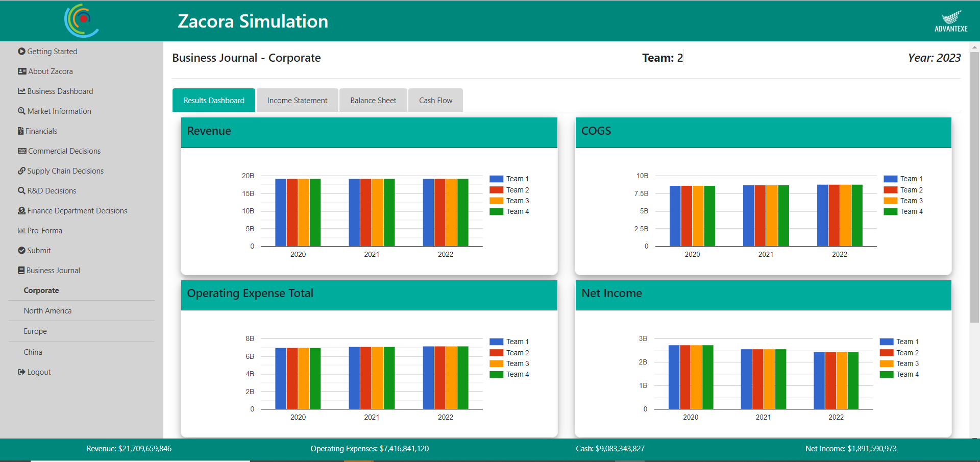The width and height of the screenshot is (980, 462).
Task: Select the Getting Started sidebar icon
Action: pos(22,51)
